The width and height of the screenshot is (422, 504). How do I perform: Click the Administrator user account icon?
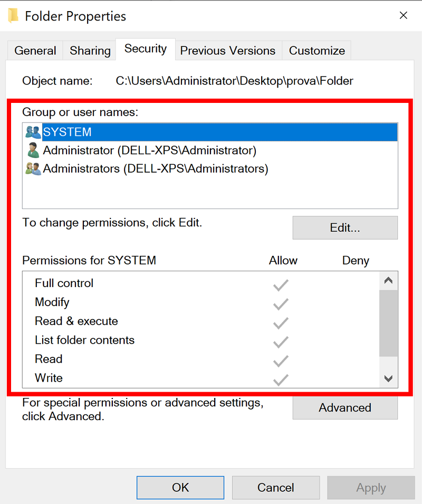tap(33, 150)
